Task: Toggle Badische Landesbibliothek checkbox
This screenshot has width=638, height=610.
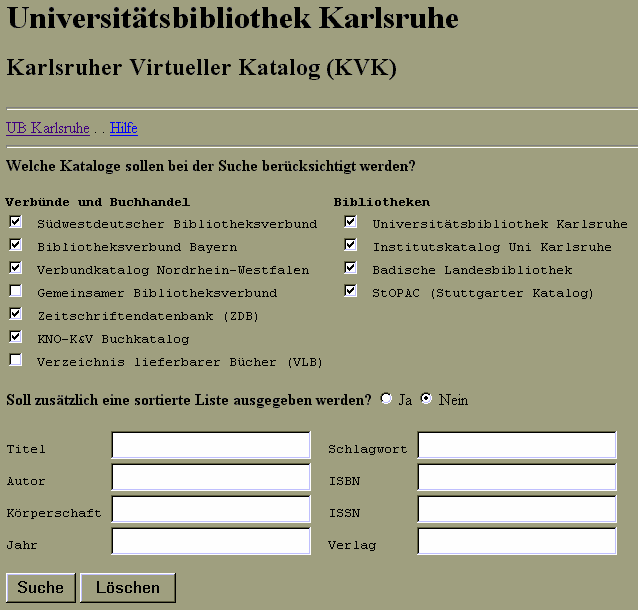Action: 350,268
